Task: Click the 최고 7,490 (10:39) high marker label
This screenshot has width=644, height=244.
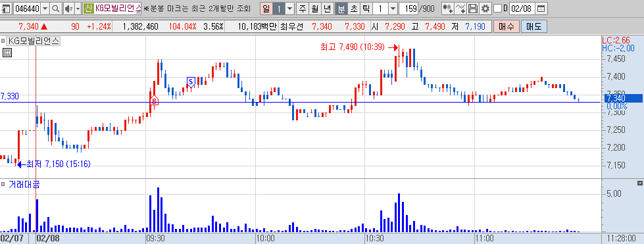Action: (353, 47)
